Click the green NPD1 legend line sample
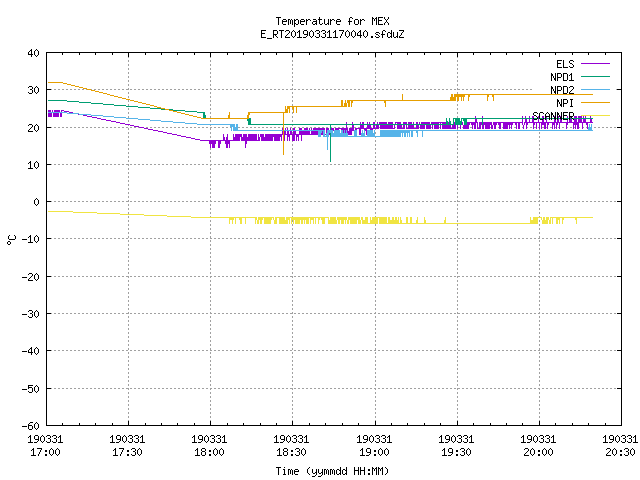Image resolution: width=640 pixels, height=480 pixels. coord(595,76)
